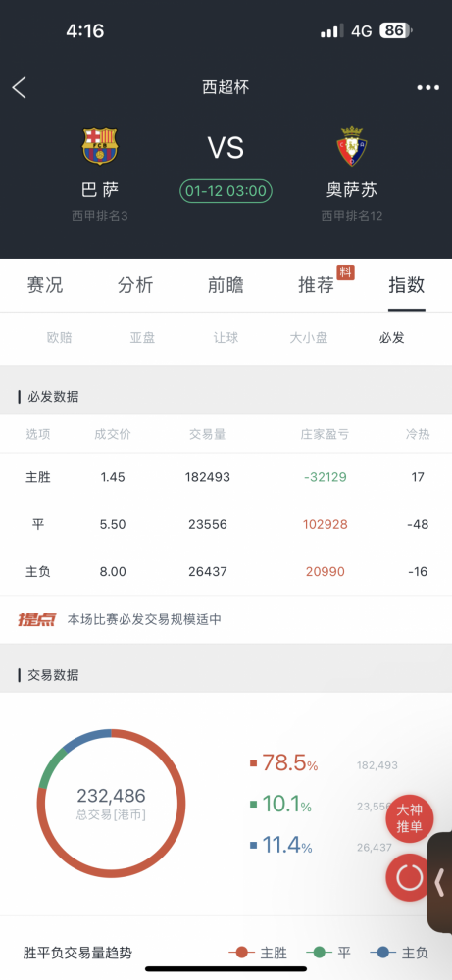
Task: Toggle the 主胜 trend legend line
Action: point(258,953)
